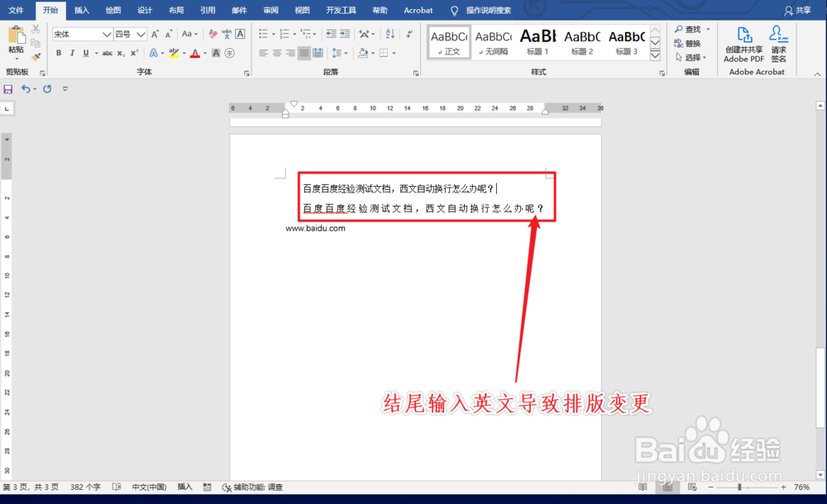Screen dimensions: 827x504
Task: Open the paragraph dialog launcher
Action: 416,74
